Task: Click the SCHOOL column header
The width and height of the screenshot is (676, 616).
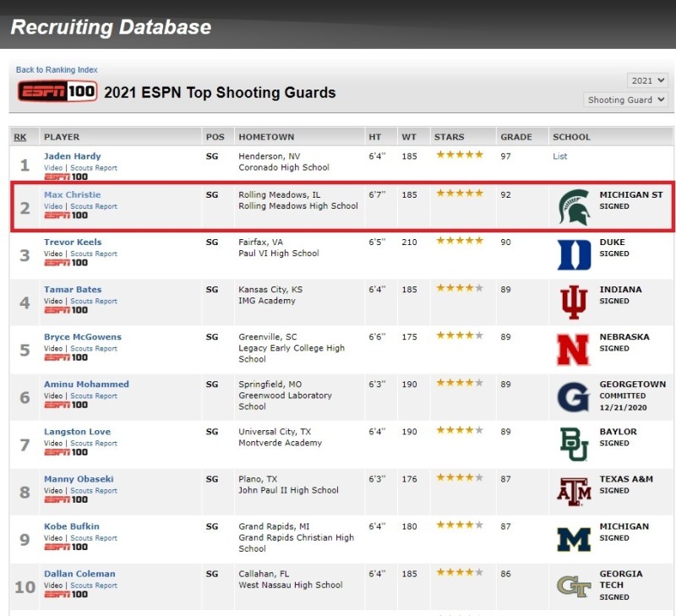Action: (571, 137)
